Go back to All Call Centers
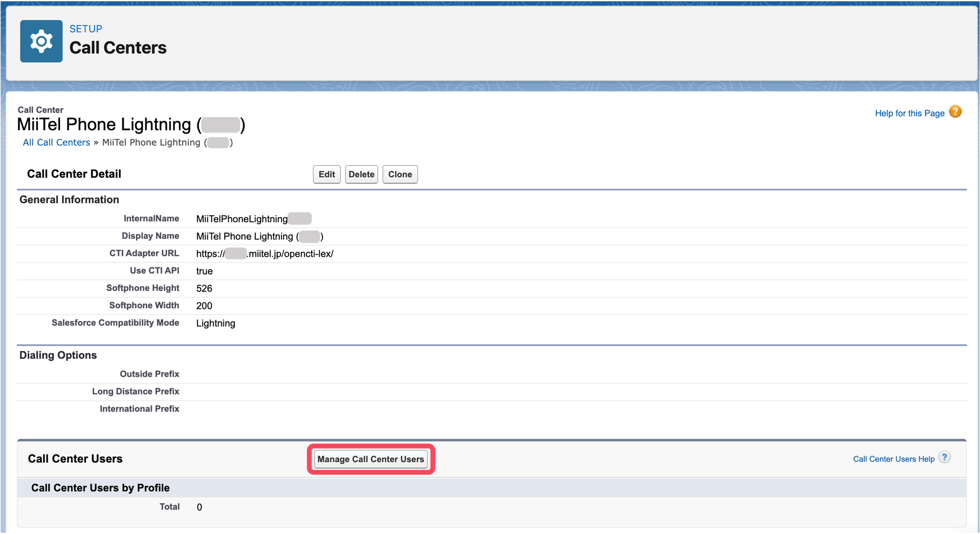Screen dimensions: 980x534 pos(56,142)
